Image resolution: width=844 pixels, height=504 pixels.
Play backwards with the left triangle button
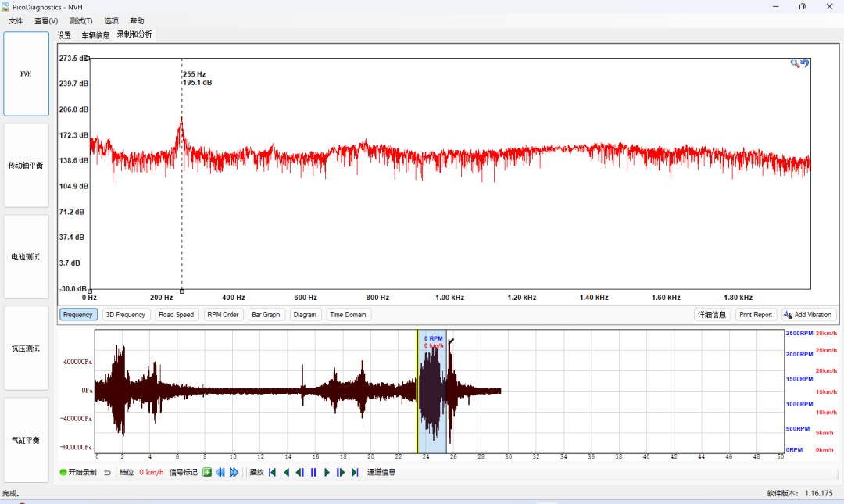click(286, 472)
